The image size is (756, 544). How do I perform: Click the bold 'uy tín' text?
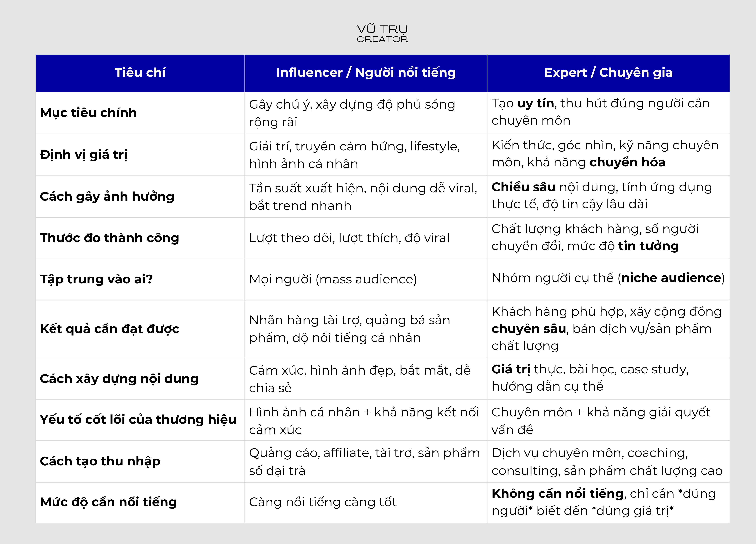coord(535,104)
